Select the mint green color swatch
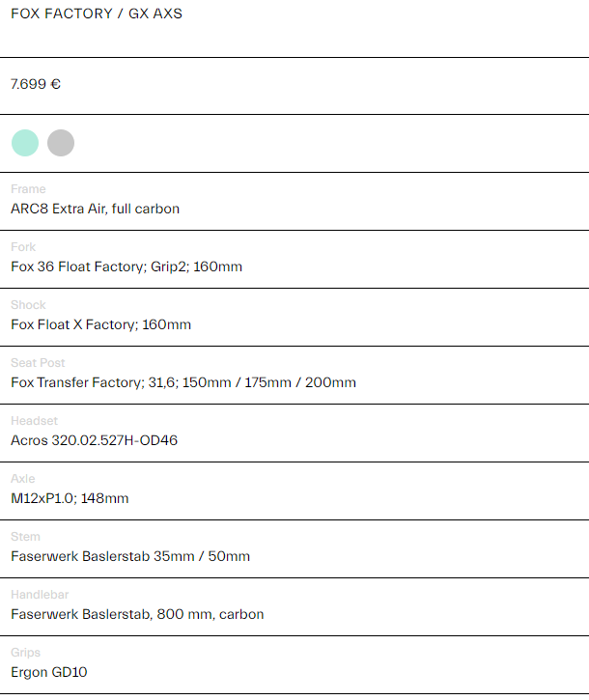The height and width of the screenshot is (700, 589). point(25,143)
